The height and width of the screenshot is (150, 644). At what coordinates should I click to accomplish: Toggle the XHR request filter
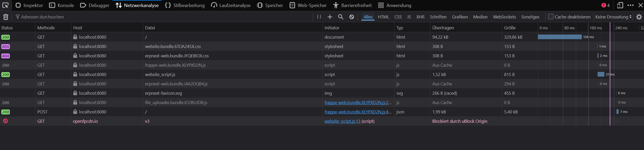coord(420,17)
